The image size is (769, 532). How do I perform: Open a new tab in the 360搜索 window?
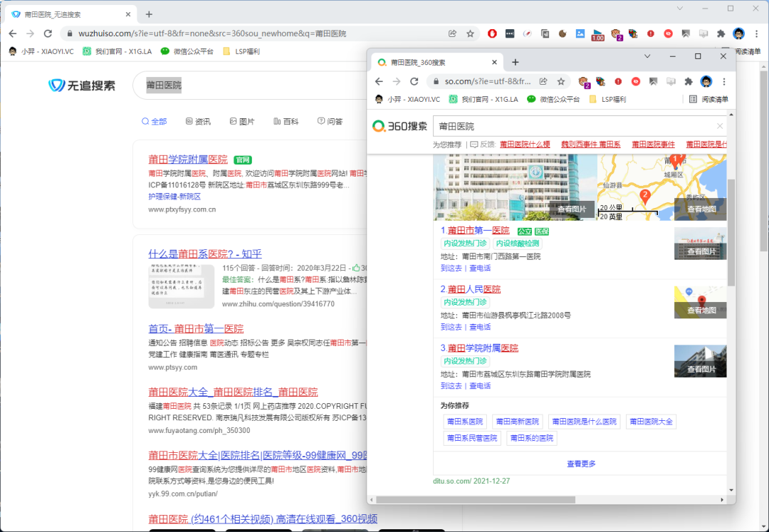tap(515, 62)
